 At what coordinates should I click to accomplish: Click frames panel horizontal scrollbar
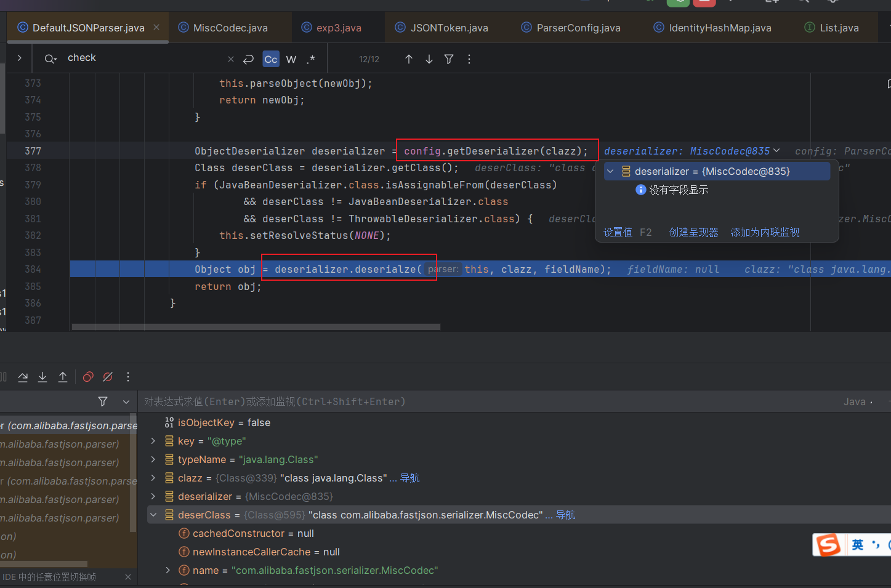pos(44,563)
